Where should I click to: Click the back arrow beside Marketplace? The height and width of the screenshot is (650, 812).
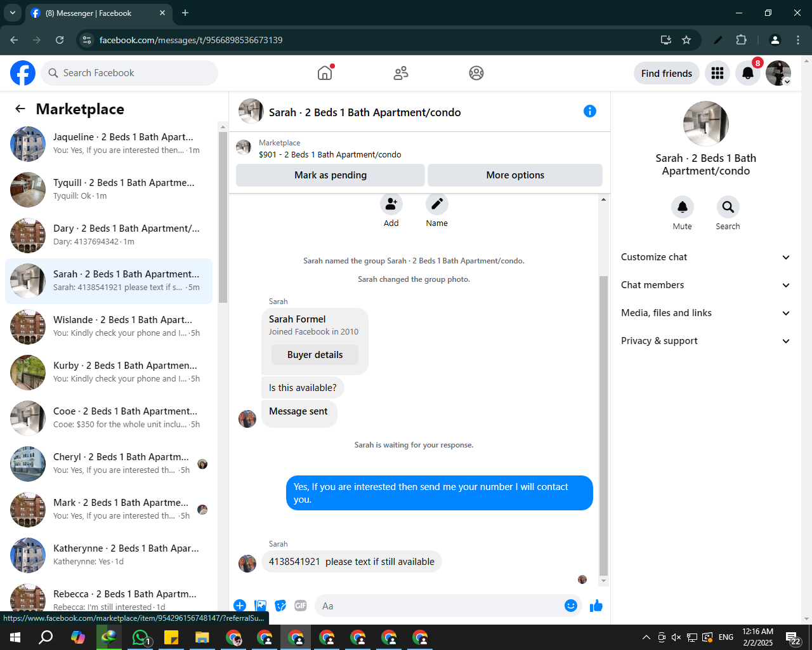(20, 109)
